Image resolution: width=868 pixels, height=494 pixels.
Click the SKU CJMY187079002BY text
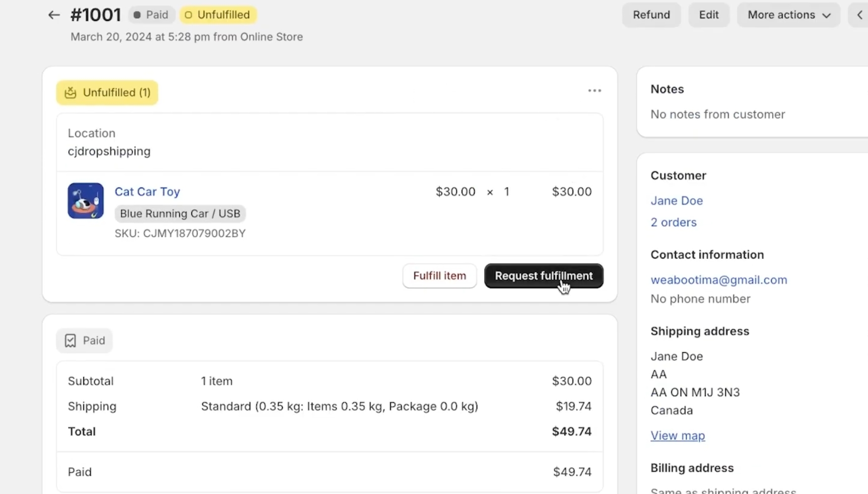coord(180,234)
